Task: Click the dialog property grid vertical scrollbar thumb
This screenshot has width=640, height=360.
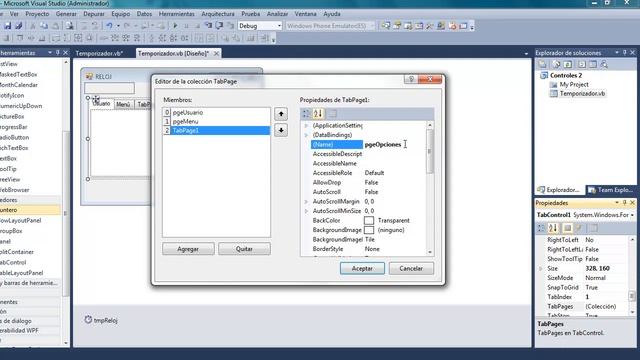Action: [429, 151]
